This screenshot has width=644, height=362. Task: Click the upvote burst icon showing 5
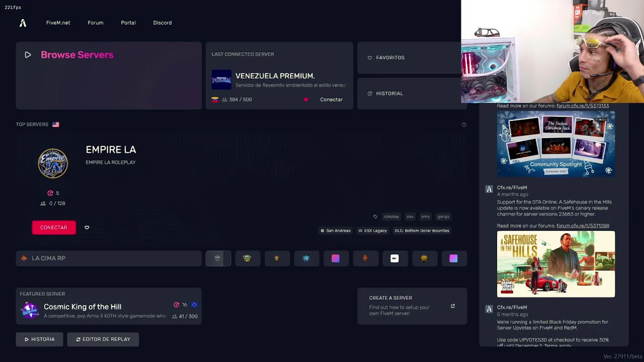click(50, 193)
